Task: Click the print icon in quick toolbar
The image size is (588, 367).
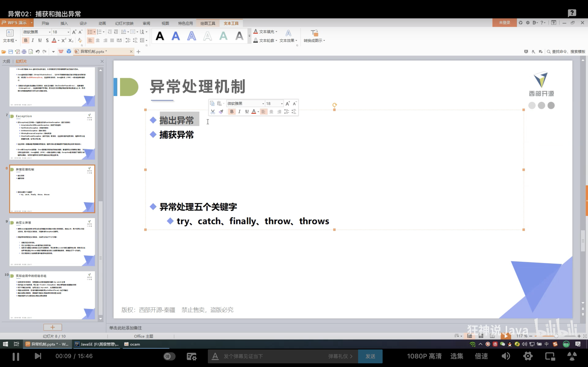Action: click(24, 51)
